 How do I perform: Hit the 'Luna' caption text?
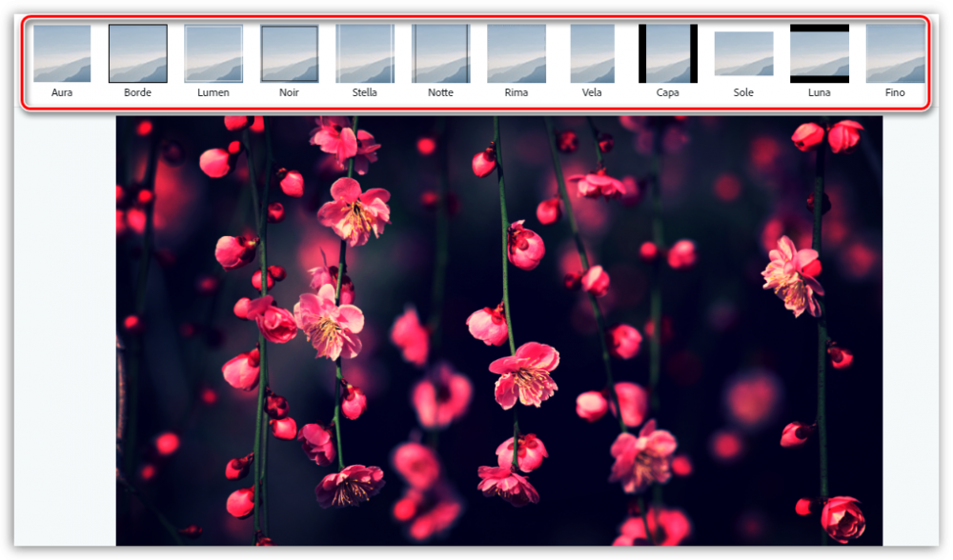820,93
